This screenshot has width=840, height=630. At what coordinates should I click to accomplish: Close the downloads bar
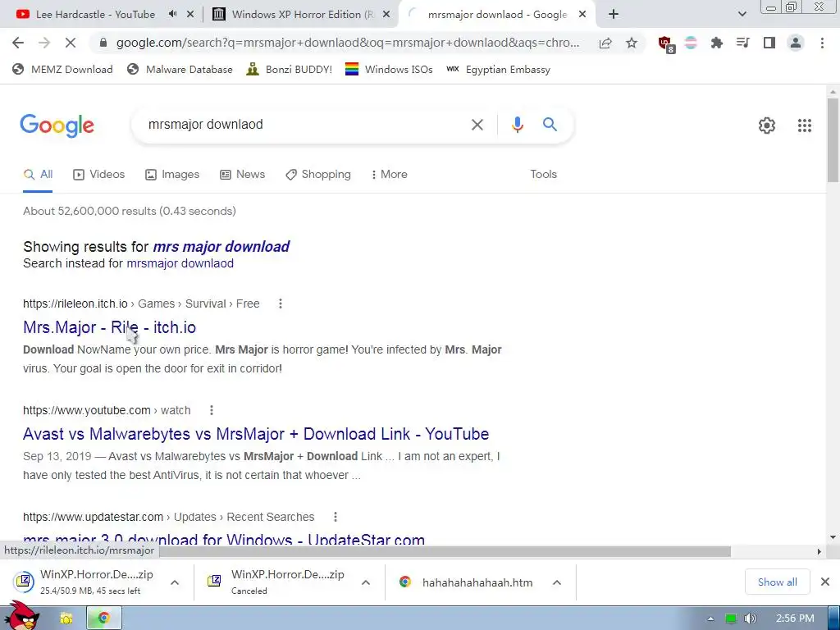point(825,582)
